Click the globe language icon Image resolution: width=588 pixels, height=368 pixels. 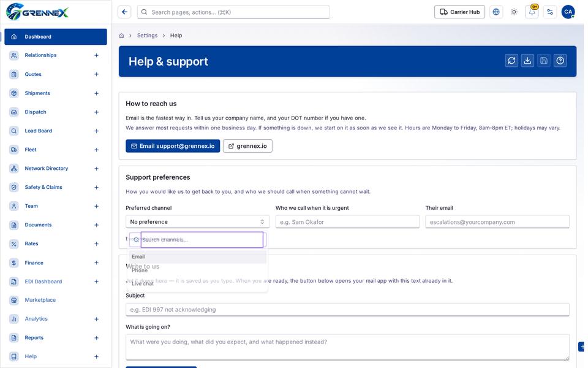coord(496,12)
